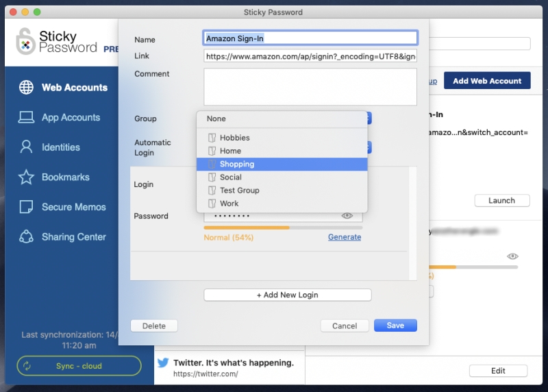
Task: Open the Automatic Login dropdown arrow
Action: click(369, 147)
